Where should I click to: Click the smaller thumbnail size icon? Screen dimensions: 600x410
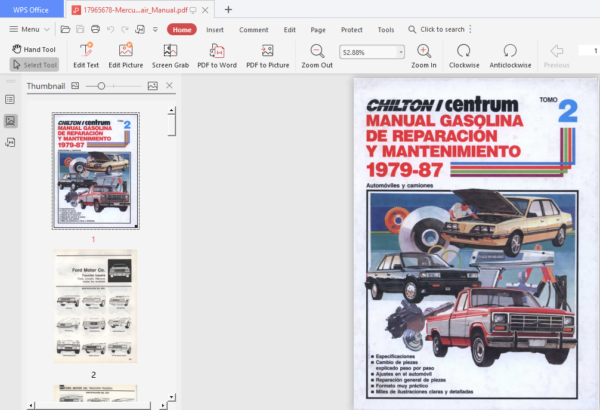75,86
